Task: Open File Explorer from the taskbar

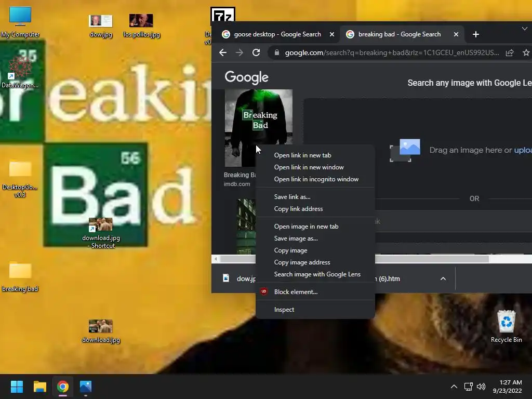Action: 39,387
